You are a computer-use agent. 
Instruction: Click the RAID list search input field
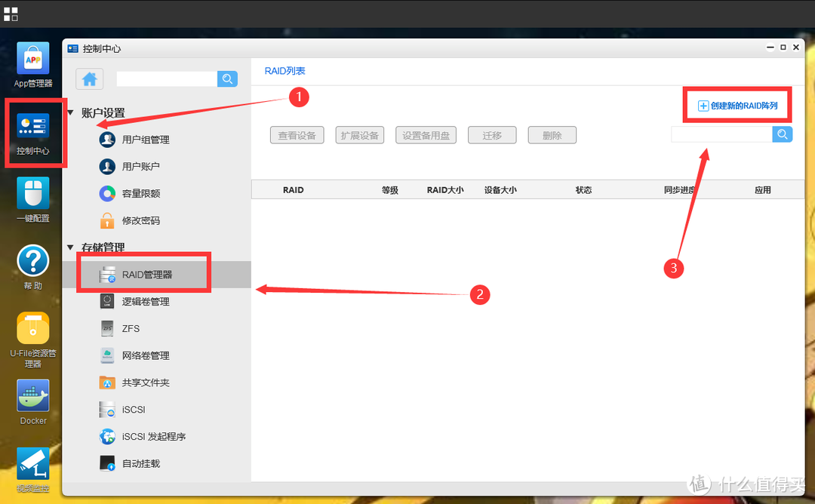coord(721,134)
